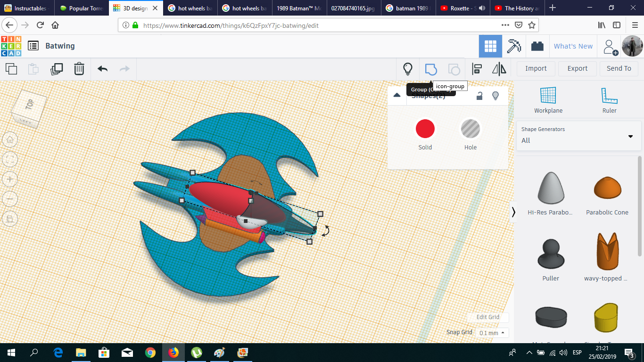
Task: Reset to Home view
Action: (10, 140)
